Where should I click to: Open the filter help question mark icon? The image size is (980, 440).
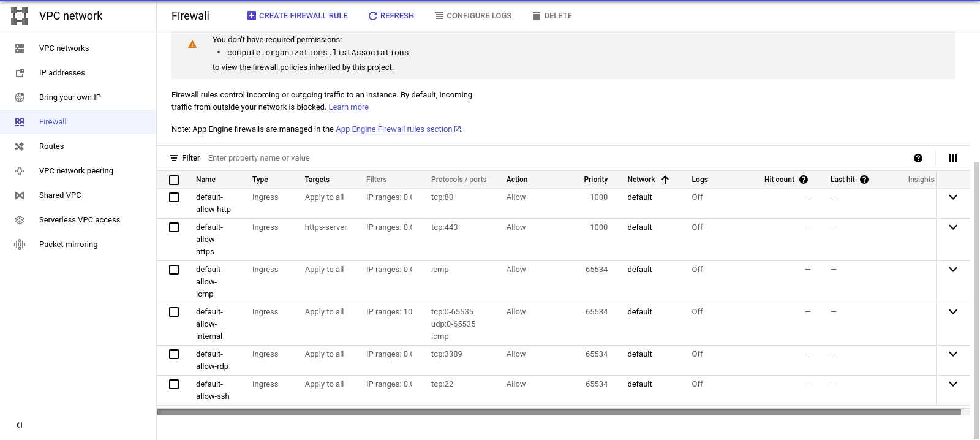[918, 158]
